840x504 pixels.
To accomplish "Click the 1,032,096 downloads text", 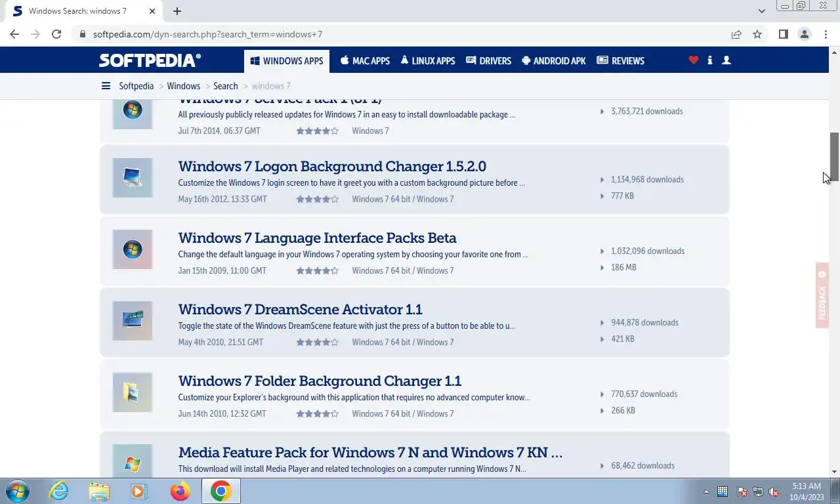I will point(648,251).
